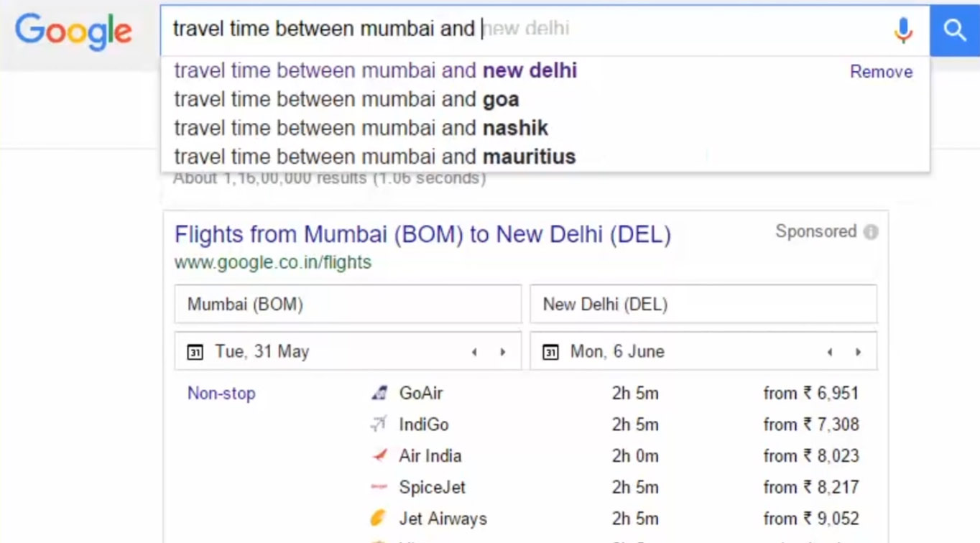The width and height of the screenshot is (980, 543).
Task: Open the departure date calendar icon
Action: coord(195,352)
